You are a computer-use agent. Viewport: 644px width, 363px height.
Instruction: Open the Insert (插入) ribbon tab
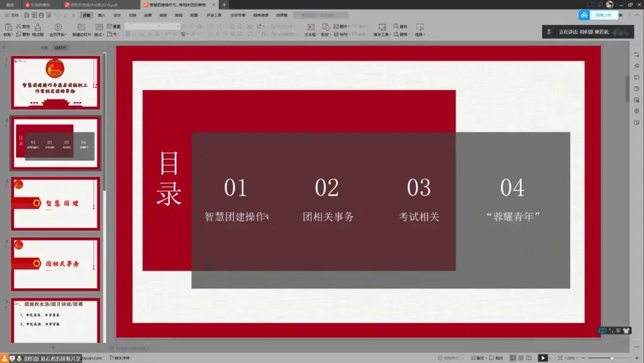coord(102,15)
